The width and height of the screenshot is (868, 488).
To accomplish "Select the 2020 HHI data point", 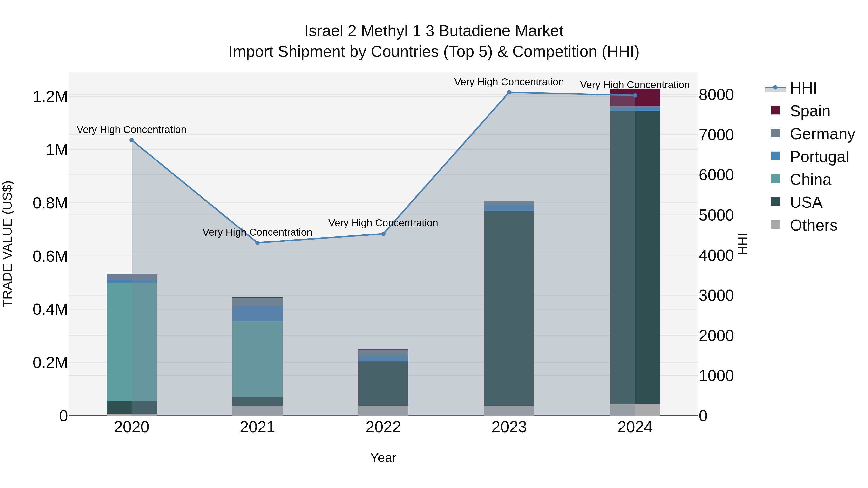I will tap(132, 140).
